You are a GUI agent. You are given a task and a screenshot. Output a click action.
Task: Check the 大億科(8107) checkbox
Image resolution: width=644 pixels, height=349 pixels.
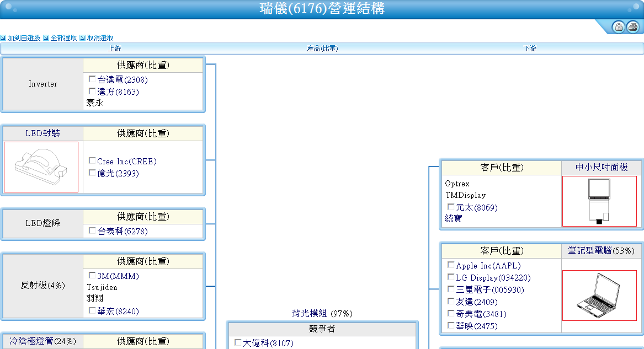(x=238, y=342)
